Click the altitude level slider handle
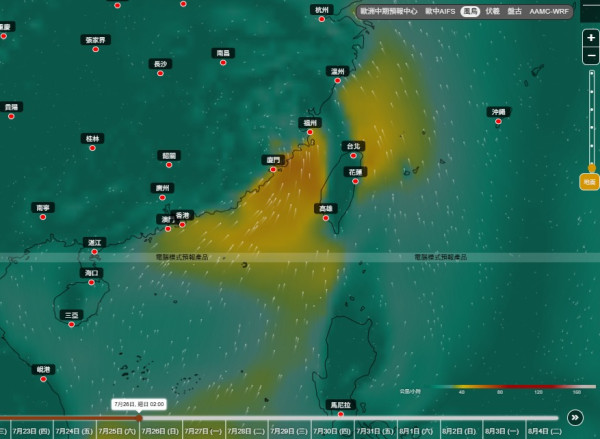Image resolution: width=600 pixels, height=439 pixels. tap(592, 168)
